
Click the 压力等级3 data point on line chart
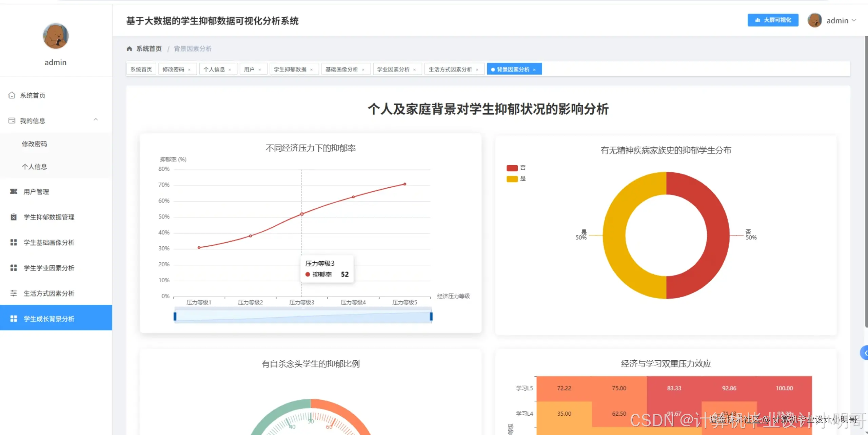(x=302, y=214)
